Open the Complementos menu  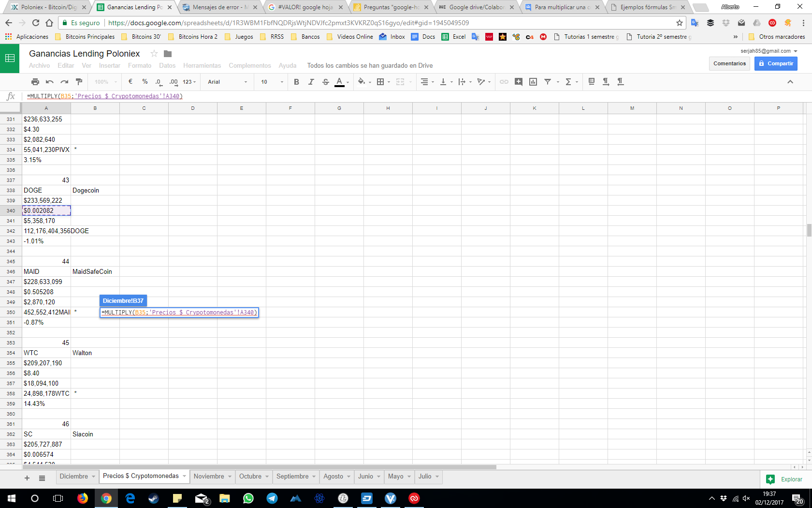point(250,65)
